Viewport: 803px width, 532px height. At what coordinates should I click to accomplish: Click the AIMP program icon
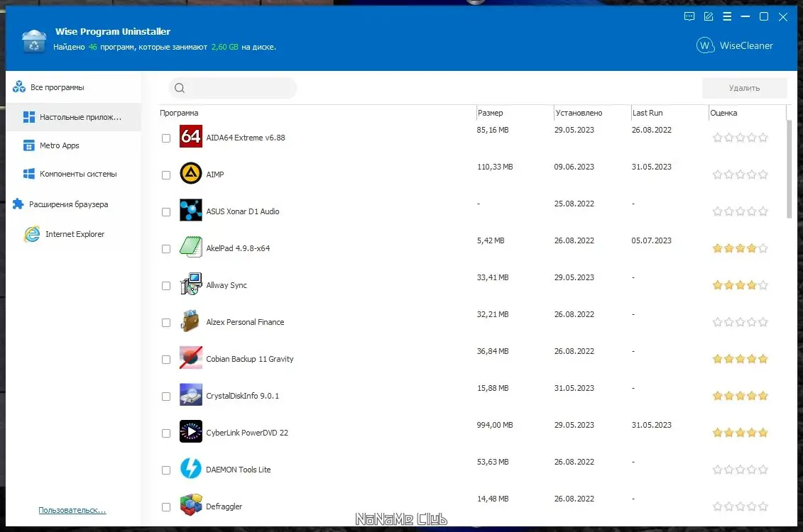(190, 173)
